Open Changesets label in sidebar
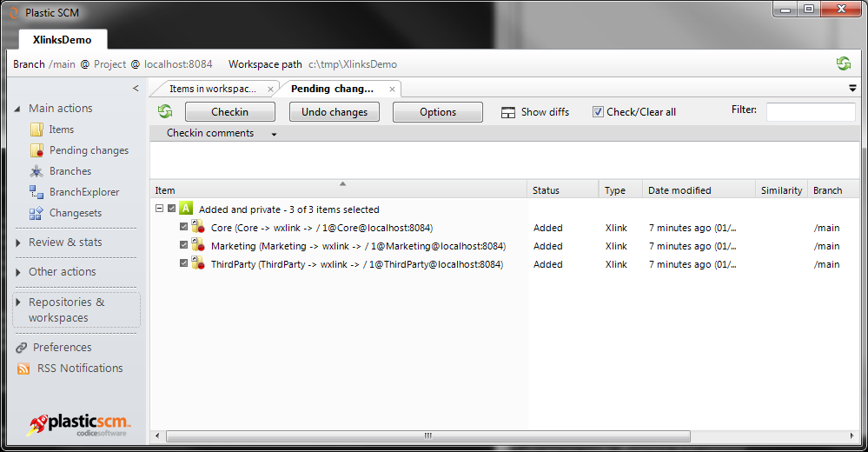868x452 pixels. 76,213
